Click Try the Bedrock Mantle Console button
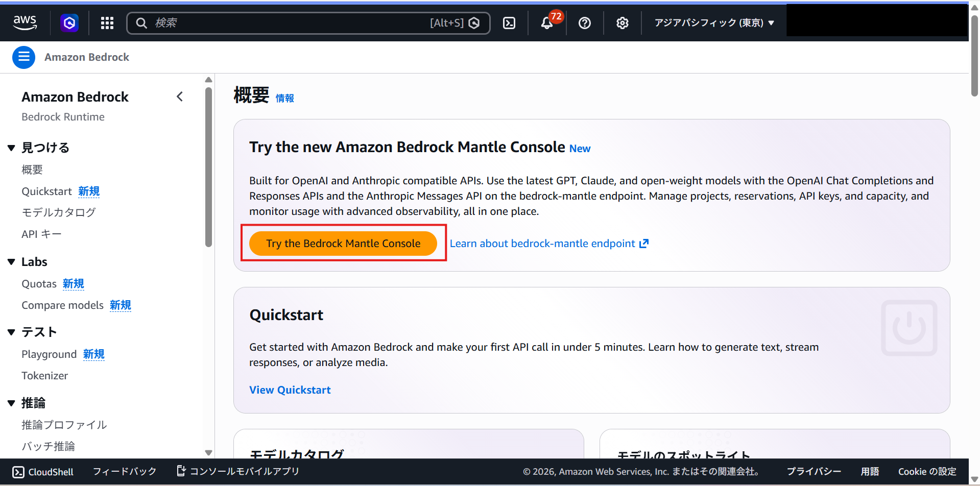The image size is (980, 486). (343, 244)
